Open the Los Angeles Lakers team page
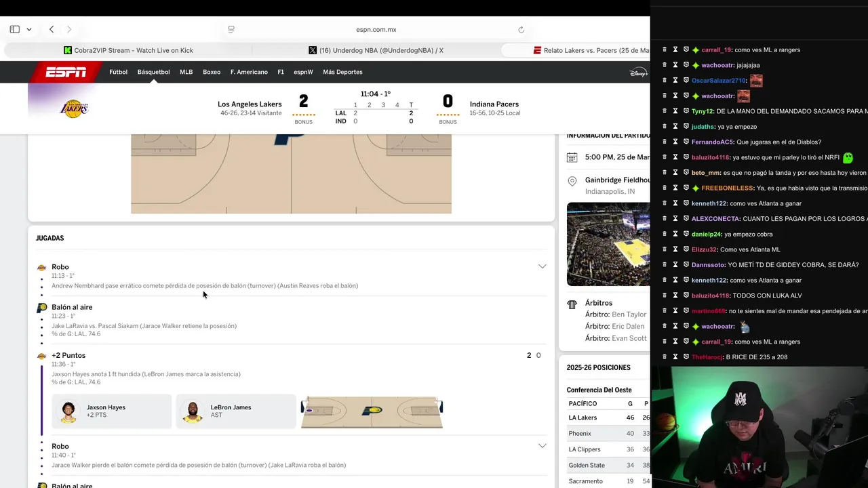Image resolution: width=868 pixels, height=488 pixels. coord(250,104)
